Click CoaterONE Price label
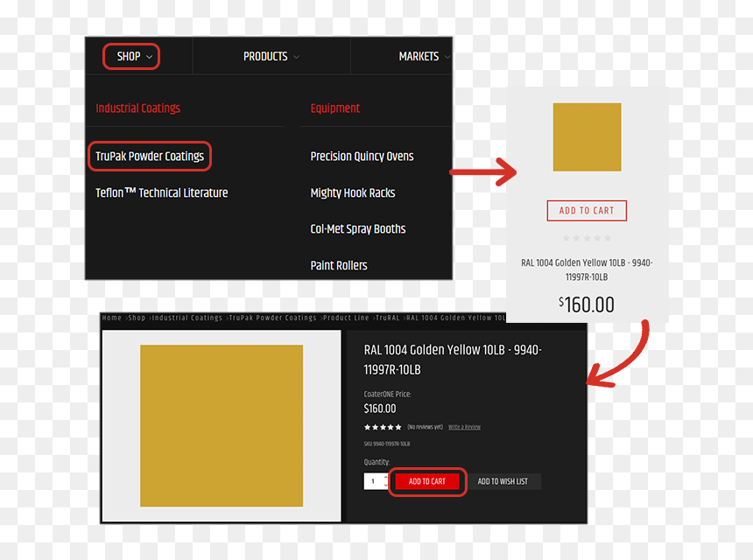This screenshot has width=753, height=560. (x=388, y=394)
